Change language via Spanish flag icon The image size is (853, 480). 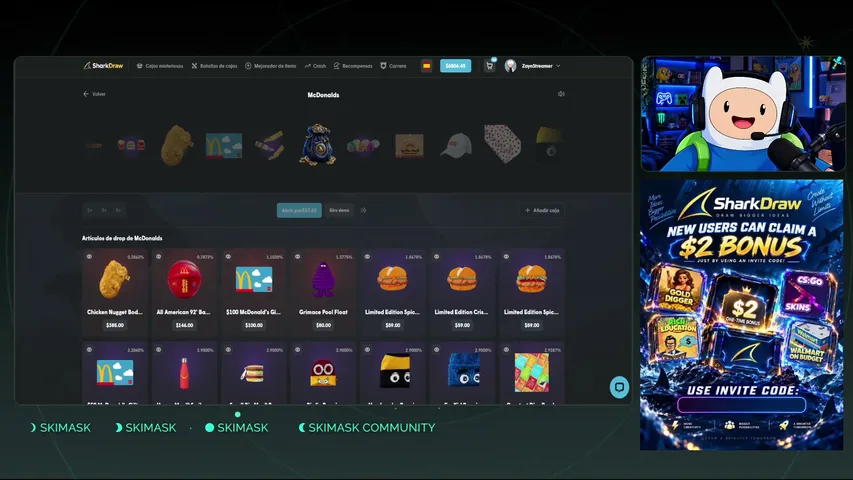click(426, 66)
